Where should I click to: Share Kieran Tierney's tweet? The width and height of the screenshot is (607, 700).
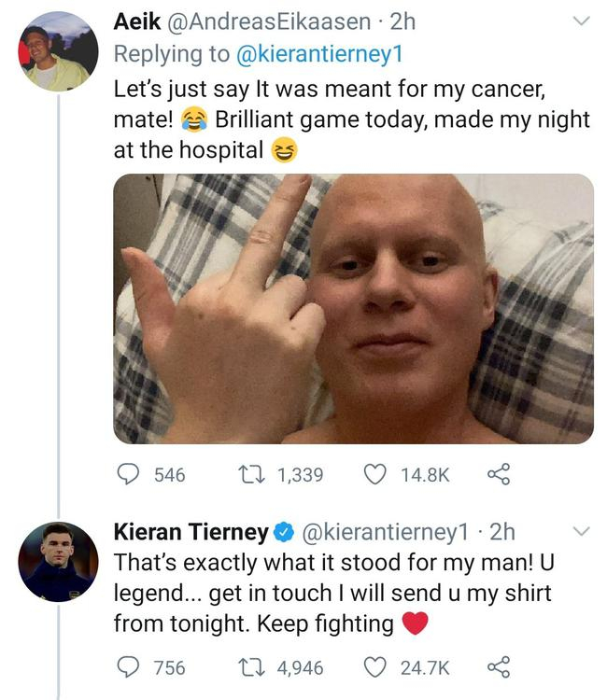499,667
